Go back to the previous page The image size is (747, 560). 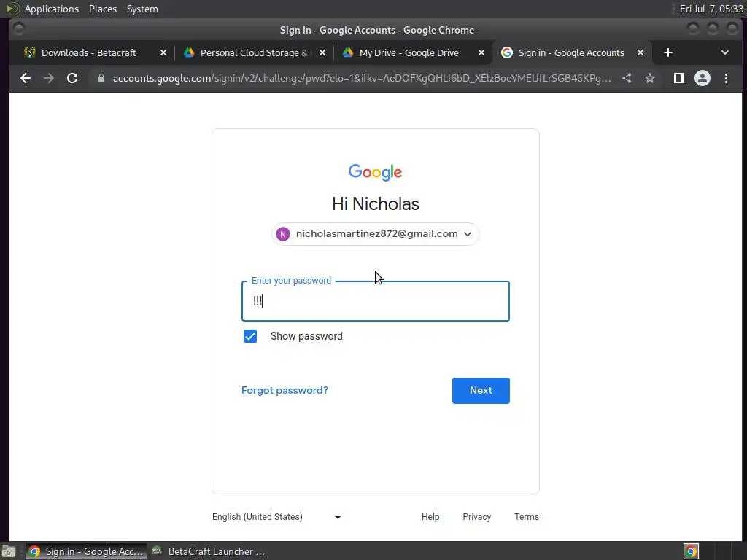(x=26, y=78)
